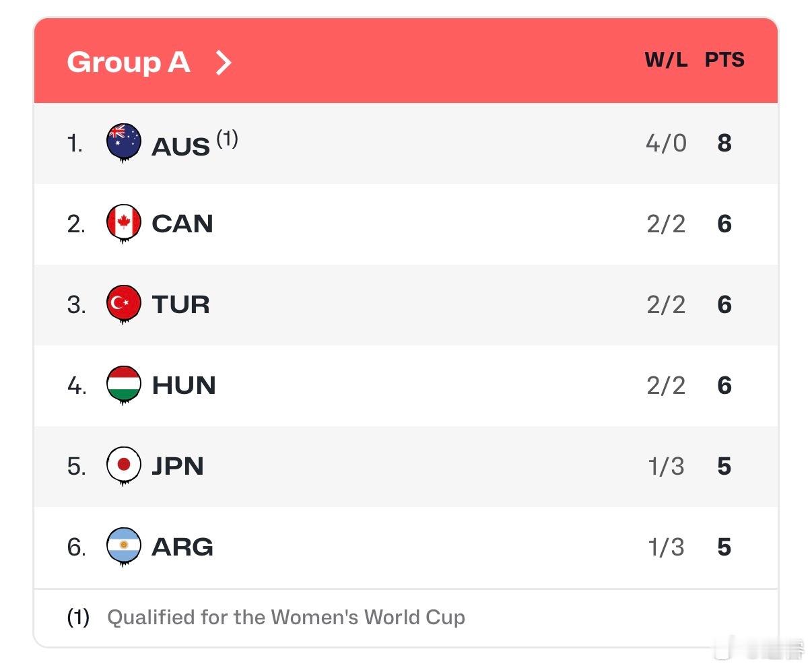
Task: Open the CAN team entry
Action: (x=182, y=224)
